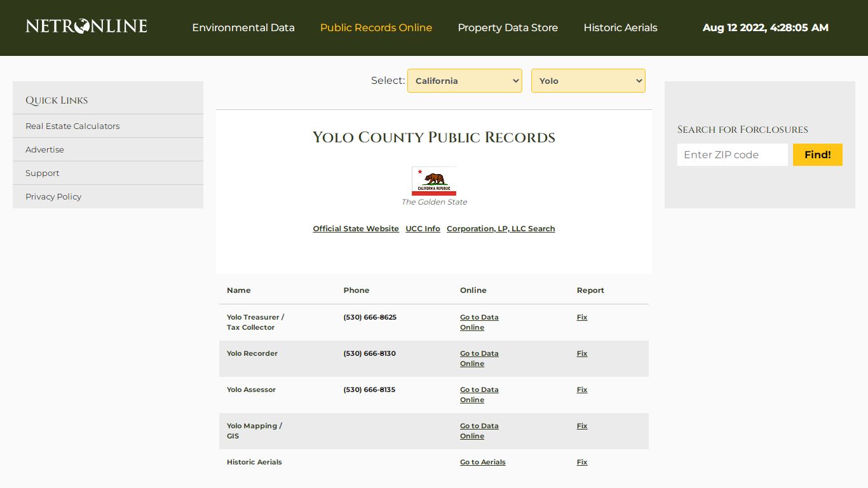Click Fix for Historic Aerials row
The image size is (868, 488).
click(582, 462)
